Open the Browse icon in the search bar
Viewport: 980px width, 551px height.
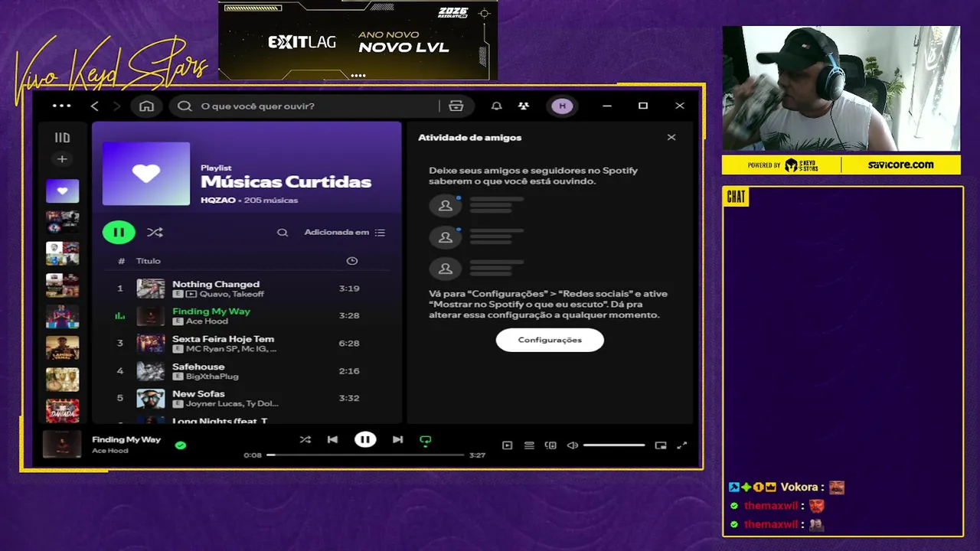456,106
